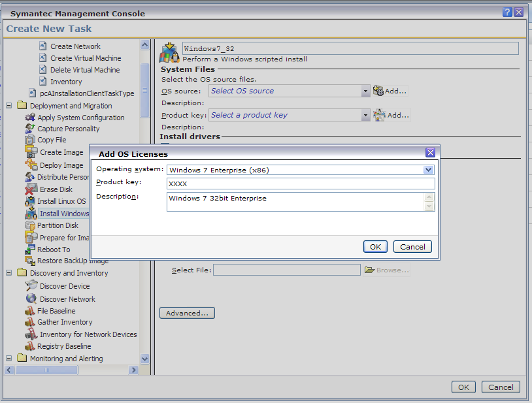Click the horizontal scrollbar right arrow
The image size is (532, 403).
[134, 370]
